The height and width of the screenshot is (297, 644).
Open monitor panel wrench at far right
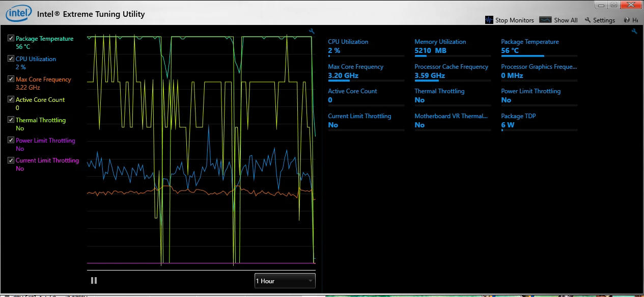634,32
